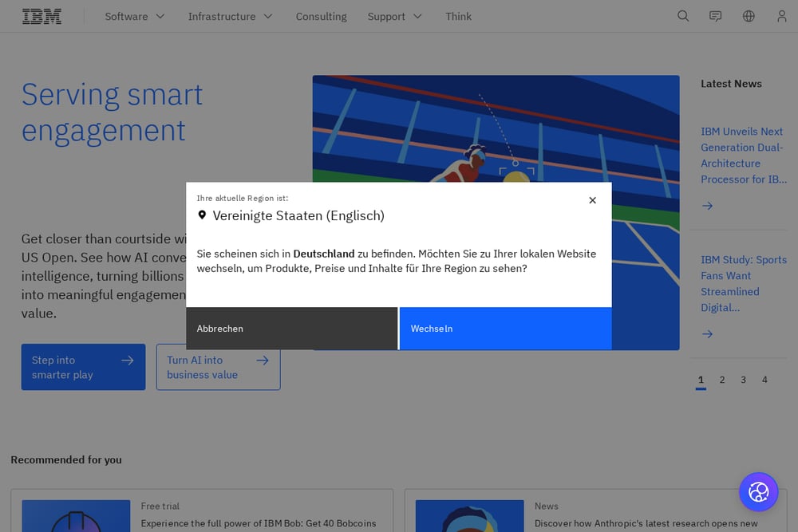Close the region dialog with X

click(592, 200)
